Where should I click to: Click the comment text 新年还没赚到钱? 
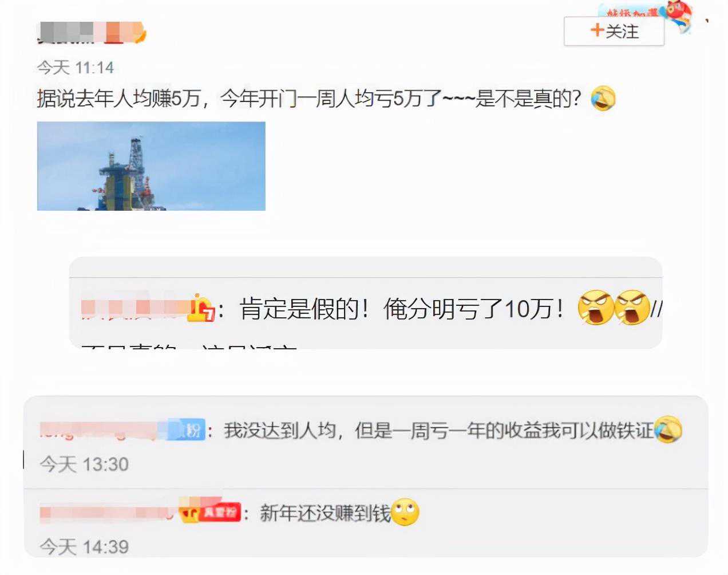point(325,513)
